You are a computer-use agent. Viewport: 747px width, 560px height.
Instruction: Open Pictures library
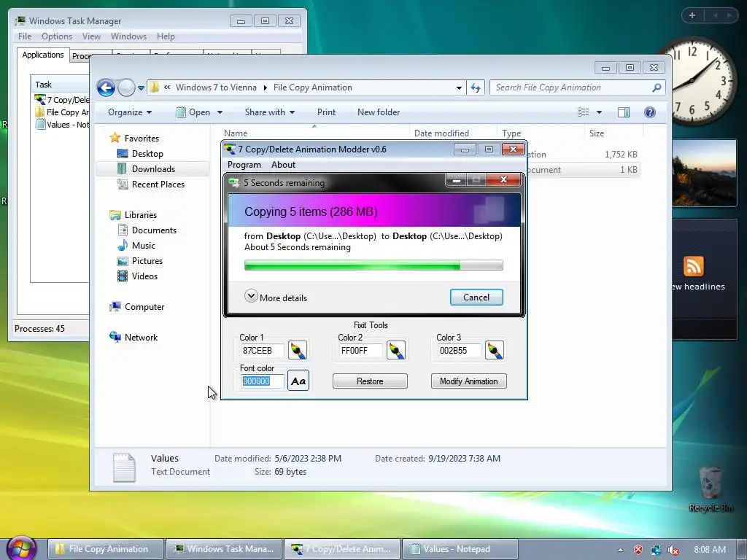pyautogui.click(x=147, y=261)
